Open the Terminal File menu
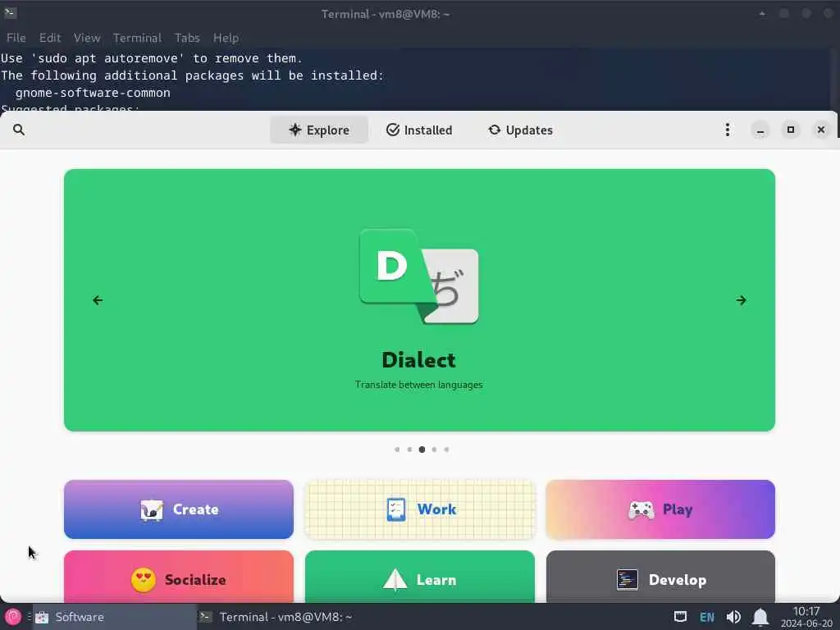The image size is (840, 630). click(16, 38)
